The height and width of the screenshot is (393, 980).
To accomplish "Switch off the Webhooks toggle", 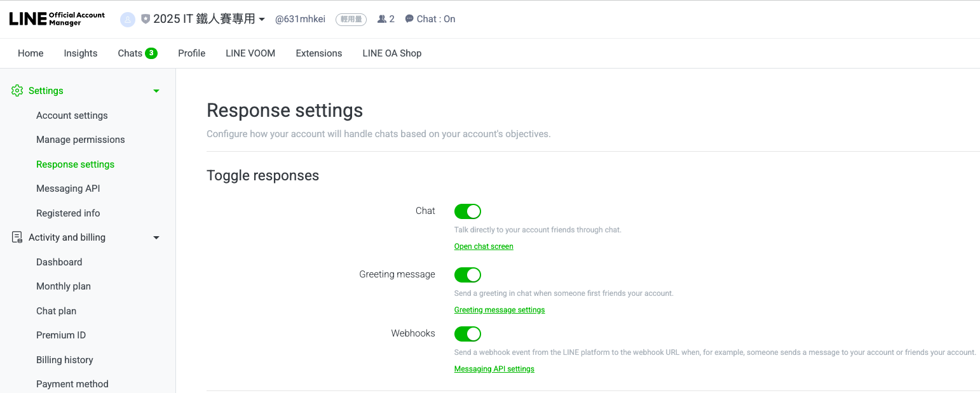I will 468,334.
